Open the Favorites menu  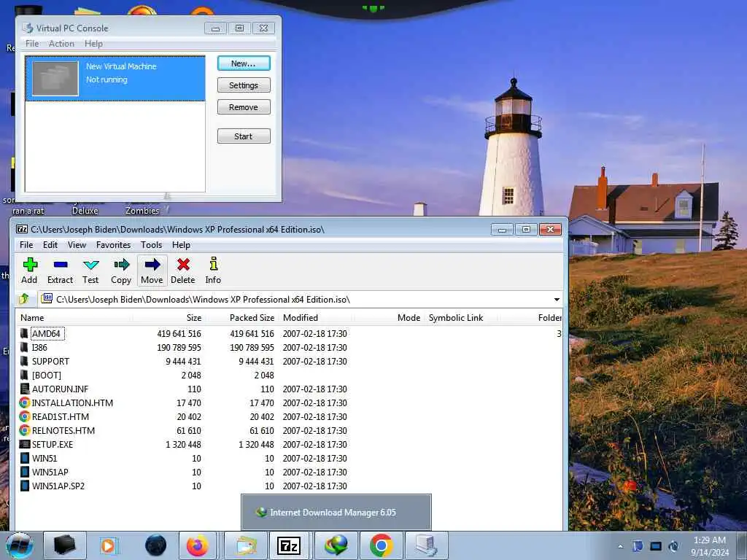coord(113,245)
